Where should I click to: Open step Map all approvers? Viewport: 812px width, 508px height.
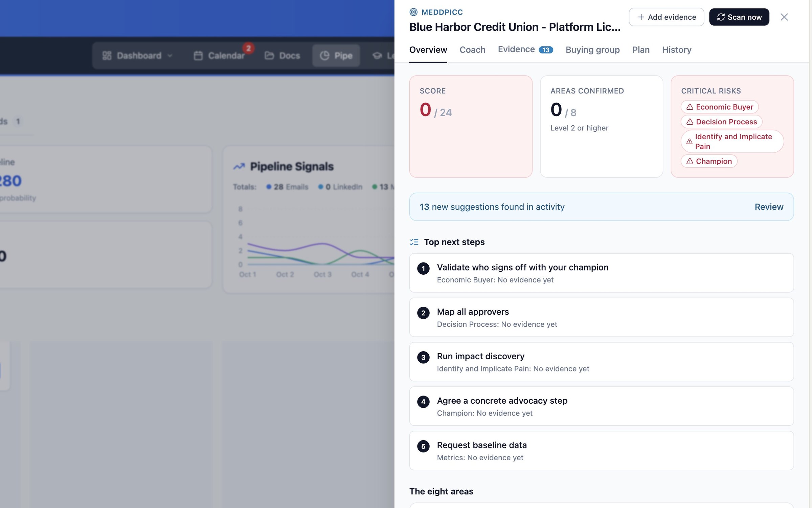tap(601, 317)
